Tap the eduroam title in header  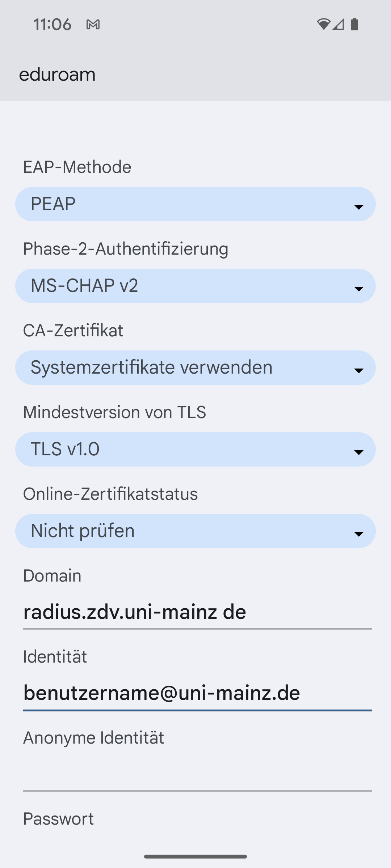click(x=57, y=75)
